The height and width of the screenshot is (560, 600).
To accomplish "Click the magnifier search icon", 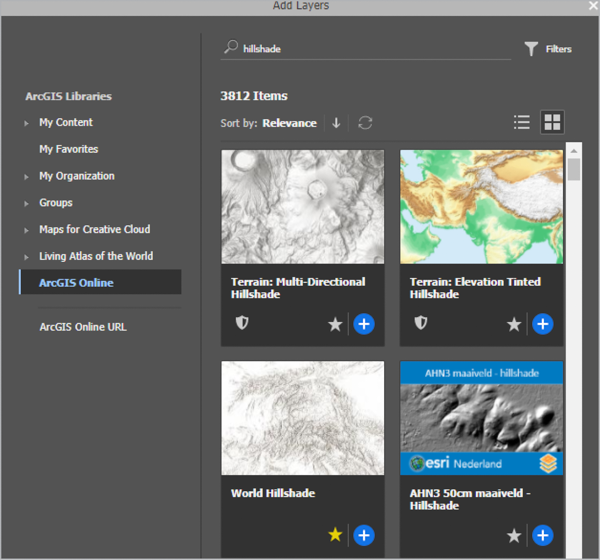I will (x=231, y=47).
